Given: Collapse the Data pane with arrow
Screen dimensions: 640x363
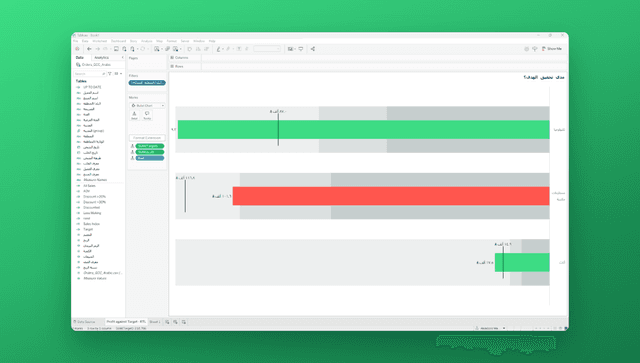Looking at the screenshot, I should tap(122, 58).
